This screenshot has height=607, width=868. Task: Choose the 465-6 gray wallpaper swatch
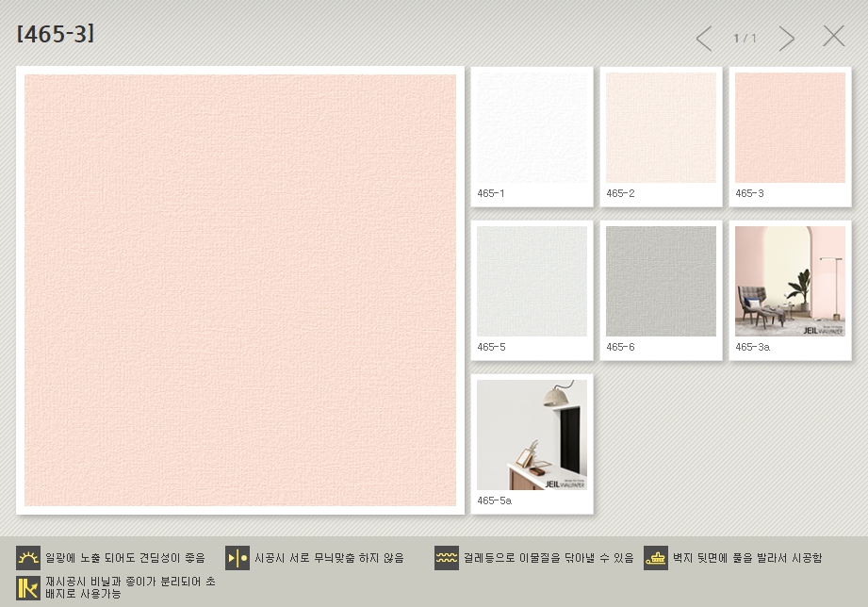661,282
